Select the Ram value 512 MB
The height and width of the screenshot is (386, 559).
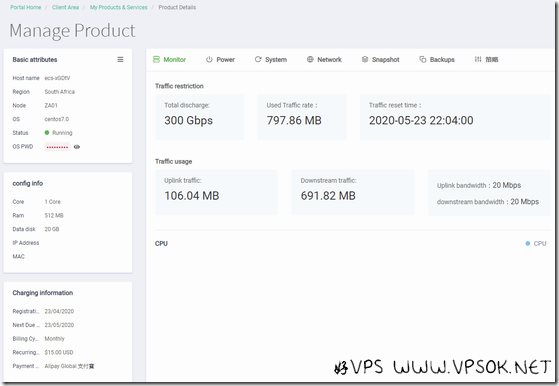click(54, 215)
